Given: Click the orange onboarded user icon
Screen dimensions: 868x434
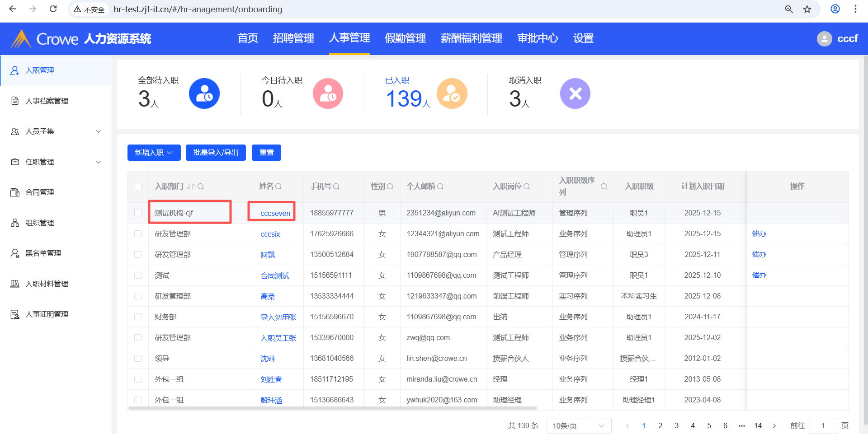Looking at the screenshot, I should [452, 93].
